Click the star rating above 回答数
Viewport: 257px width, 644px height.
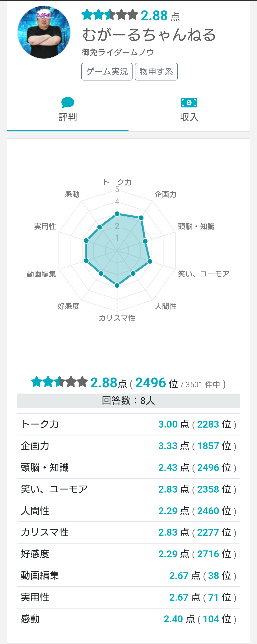59,382
